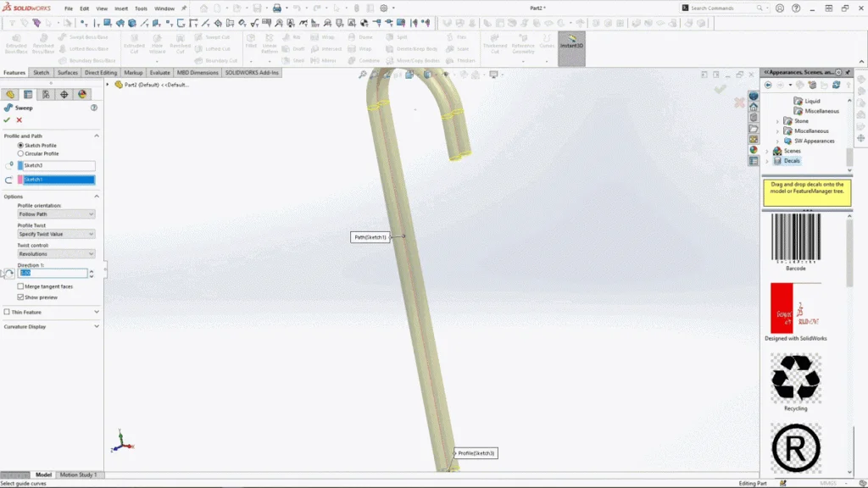
Task: Open Sweep help question mark icon
Action: pyautogui.click(x=94, y=108)
